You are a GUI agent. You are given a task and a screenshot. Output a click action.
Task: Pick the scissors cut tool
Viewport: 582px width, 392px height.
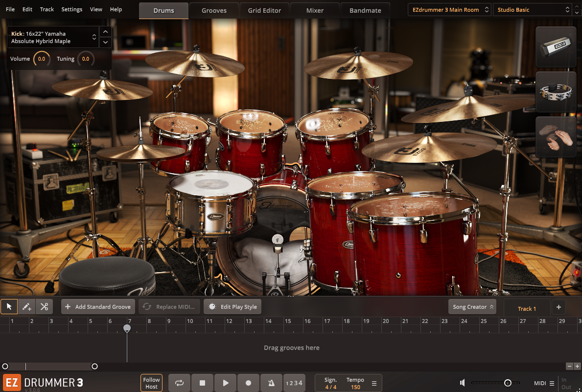coord(44,306)
